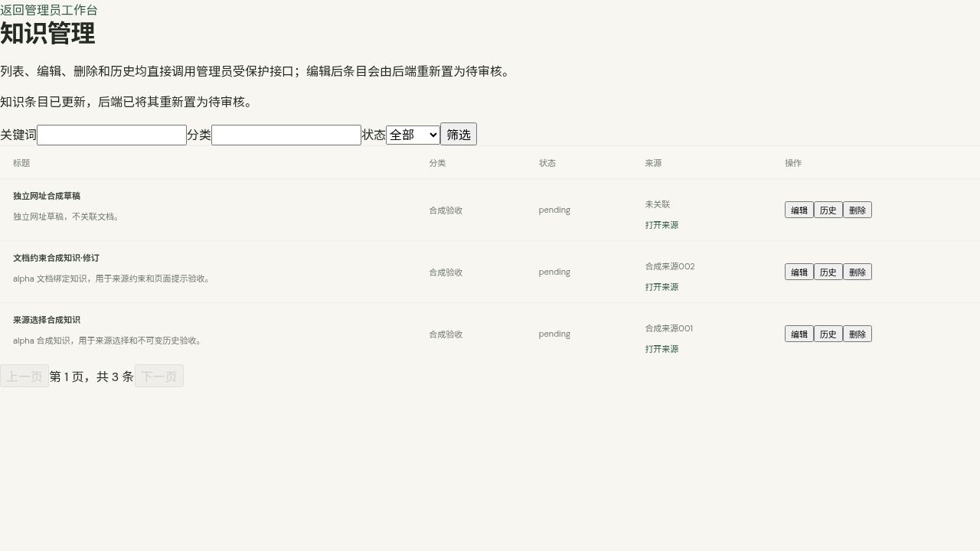View history of 来源选择合成知识

coord(828,334)
